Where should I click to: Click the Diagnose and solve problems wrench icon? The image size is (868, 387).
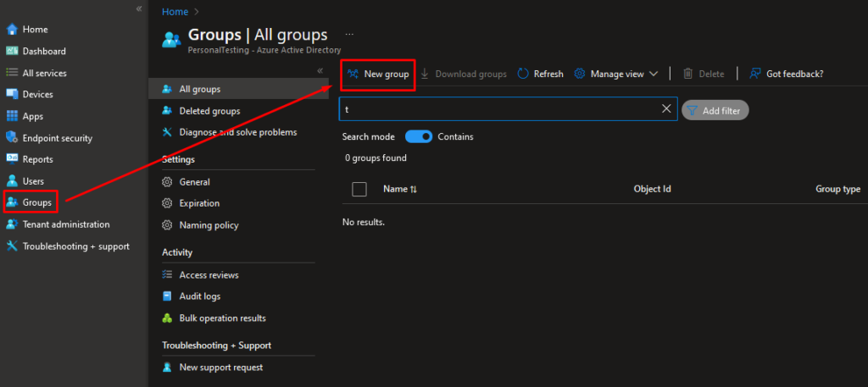167,132
